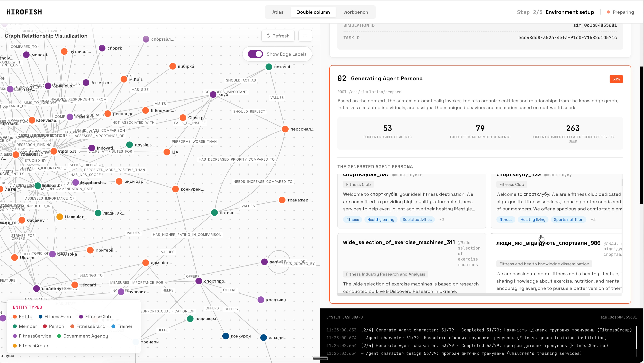Screen dimensions: 644x363
Task: Click the MIROFISH logo
Action: (24, 12)
